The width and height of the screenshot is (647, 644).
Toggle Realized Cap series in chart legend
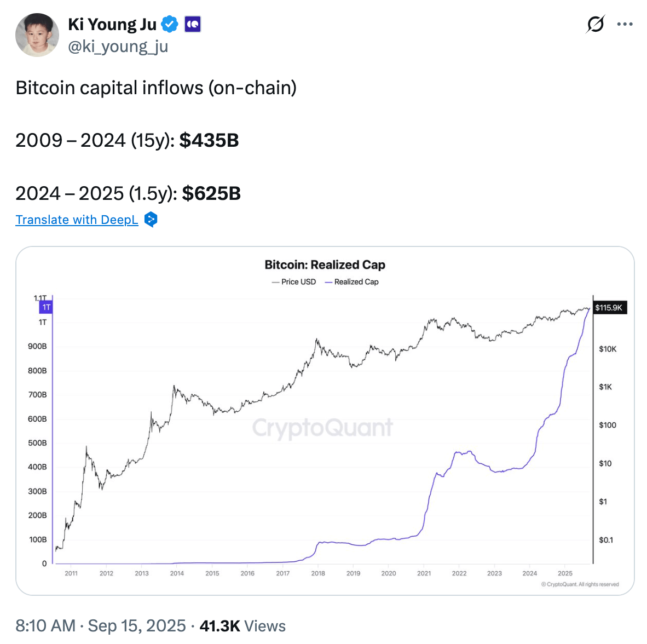click(x=352, y=281)
